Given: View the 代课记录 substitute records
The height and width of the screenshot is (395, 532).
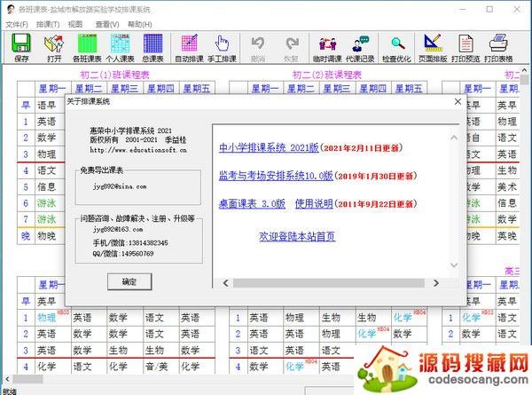Looking at the screenshot, I should pos(361,48).
